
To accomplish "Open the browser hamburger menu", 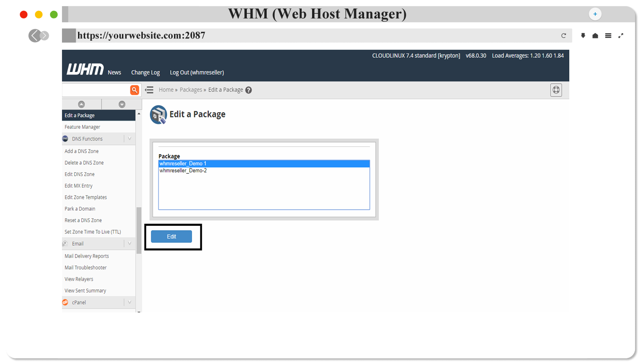I will coord(608,36).
